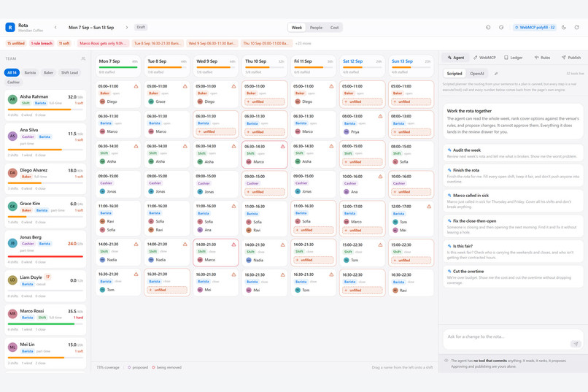Select the OpenAI planner option
Image resolution: width=588 pixels, height=392 pixels.
click(x=477, y=74)
